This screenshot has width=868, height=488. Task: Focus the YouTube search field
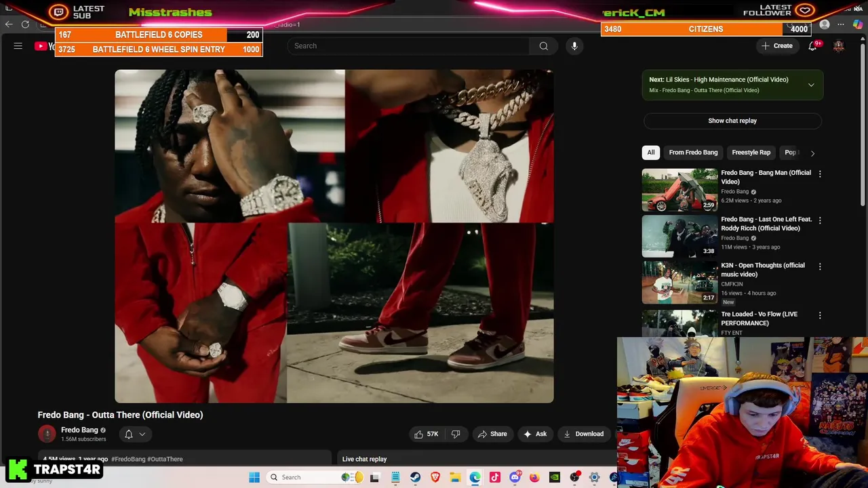pos(408,46)
